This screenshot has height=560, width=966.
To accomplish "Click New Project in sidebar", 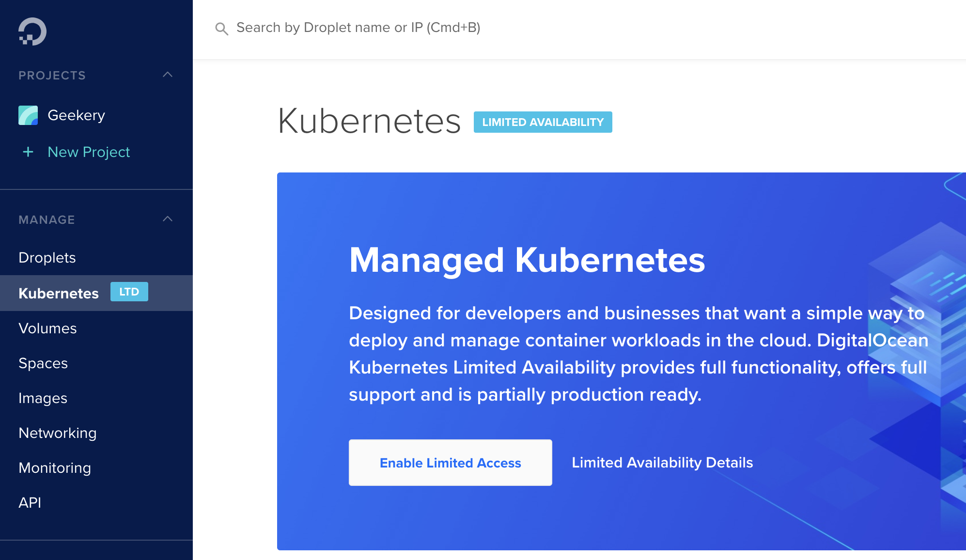I will coord(90,152).
